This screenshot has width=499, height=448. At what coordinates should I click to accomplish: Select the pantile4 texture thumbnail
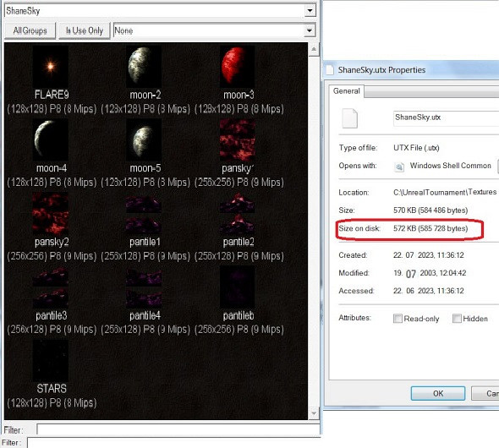click(144, 287)
